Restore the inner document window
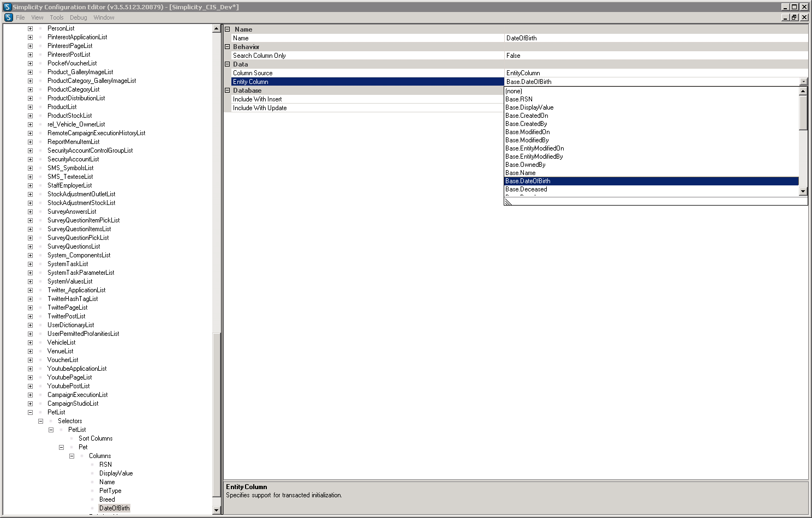The width and height of the screenshot is (812, 518). pyautogui.click(x=795, y=17)
